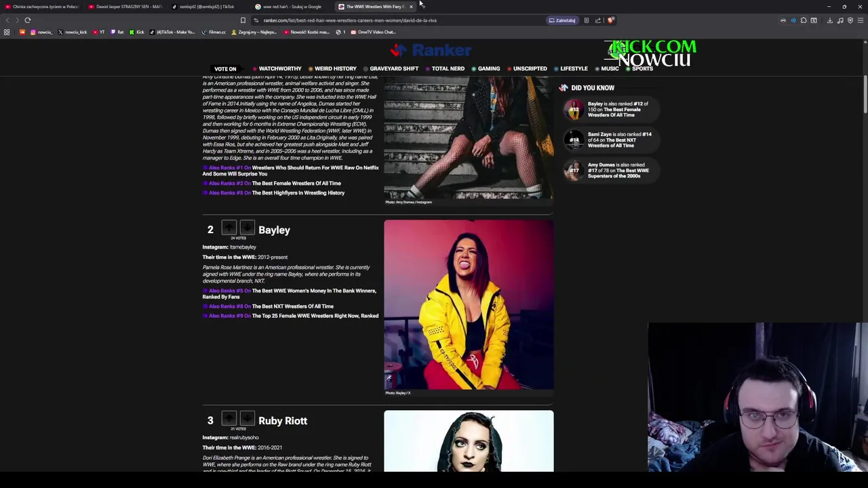868x488 pixels.
Task: Toggle the sidebar panel icon in toolbar
Action: pyautogui.click(x=814, y=20)
